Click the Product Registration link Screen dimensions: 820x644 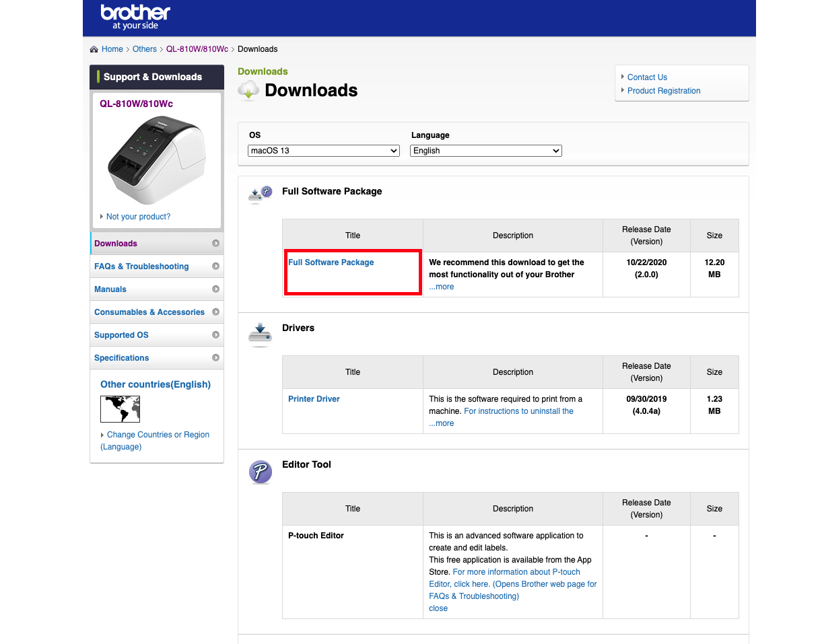click(x=664, y=91)
